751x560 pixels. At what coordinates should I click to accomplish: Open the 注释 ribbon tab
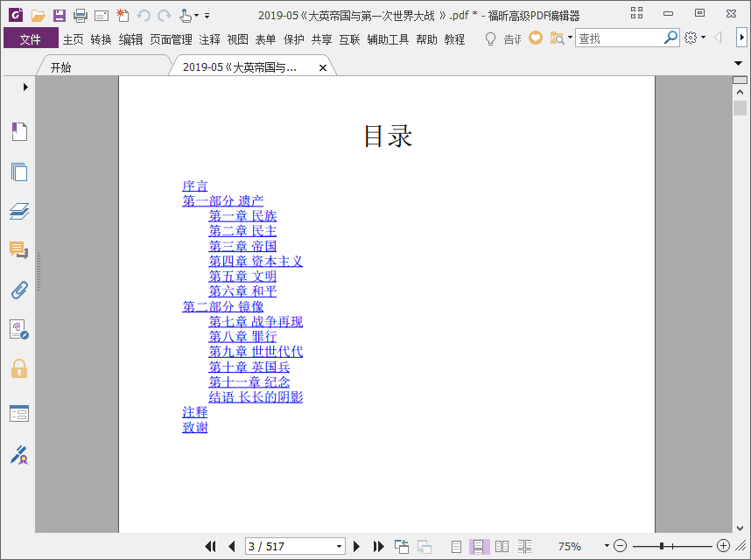tap(209, 39)
